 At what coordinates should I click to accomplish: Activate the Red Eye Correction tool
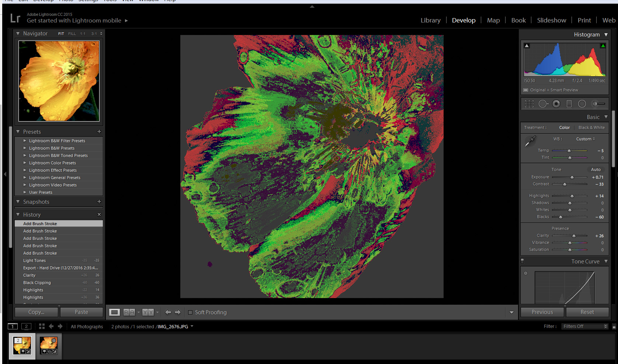tap(556, 104)
